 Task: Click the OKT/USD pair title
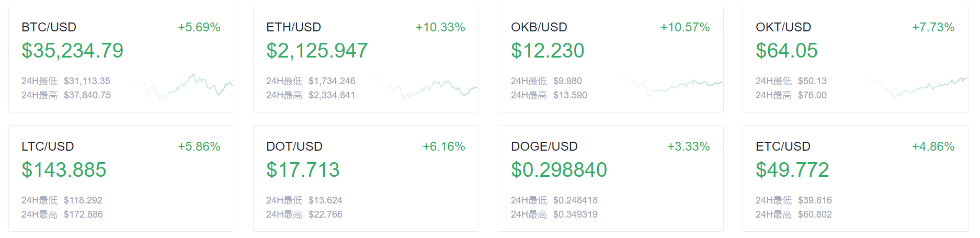(783, 27)
